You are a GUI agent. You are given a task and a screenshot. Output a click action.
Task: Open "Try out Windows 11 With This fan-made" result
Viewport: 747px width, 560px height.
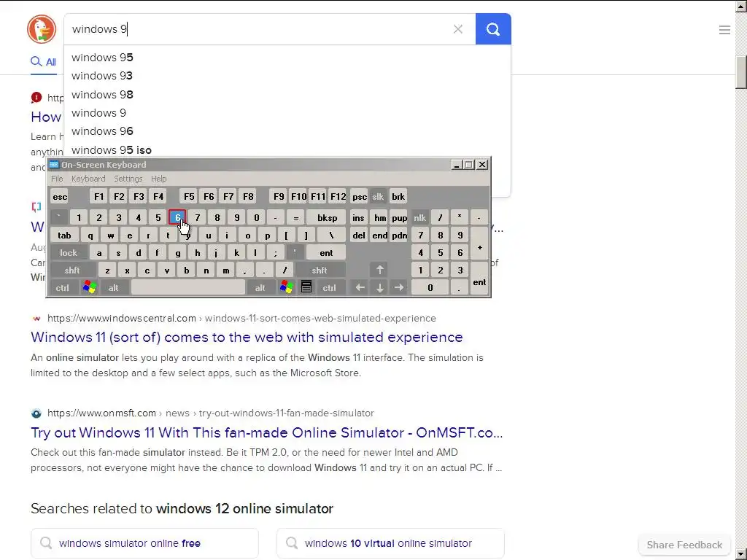[x=267, y=432]
